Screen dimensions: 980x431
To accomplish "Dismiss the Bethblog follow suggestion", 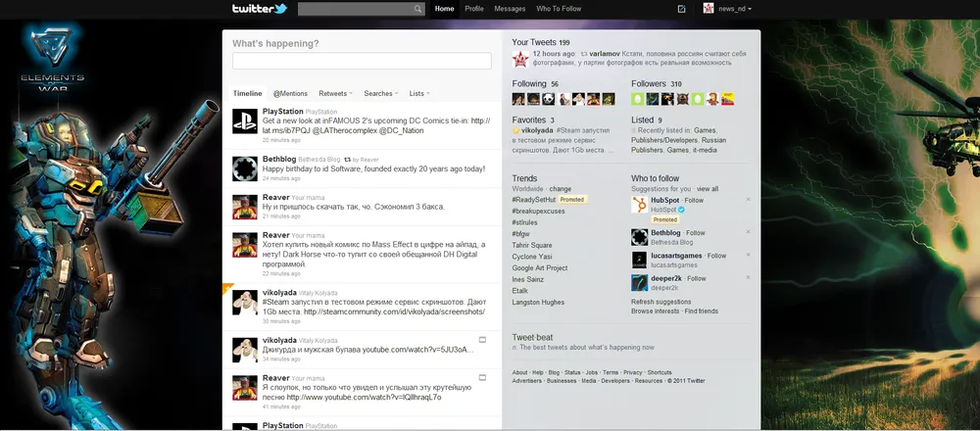I will click(x=748, y=233).
